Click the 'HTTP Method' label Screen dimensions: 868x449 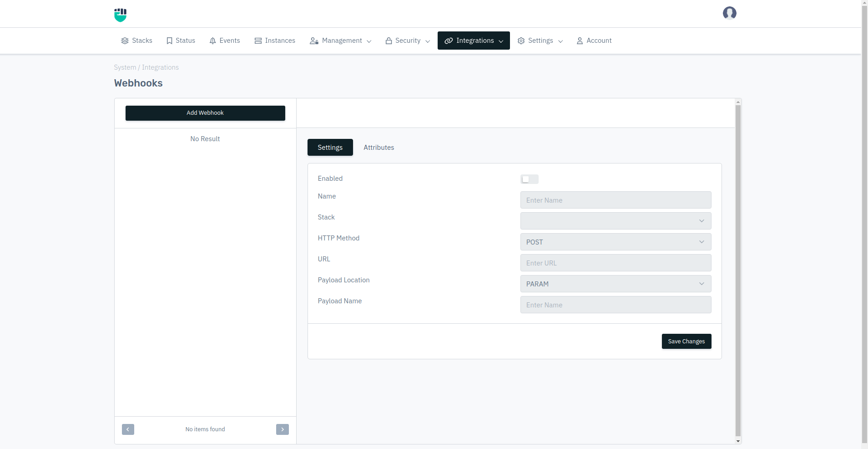(x=338, y=238)
